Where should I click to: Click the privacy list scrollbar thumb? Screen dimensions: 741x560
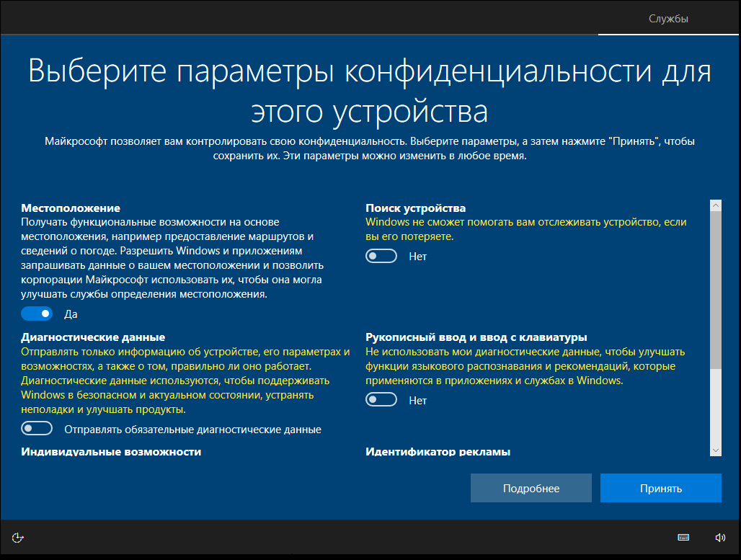716,290
